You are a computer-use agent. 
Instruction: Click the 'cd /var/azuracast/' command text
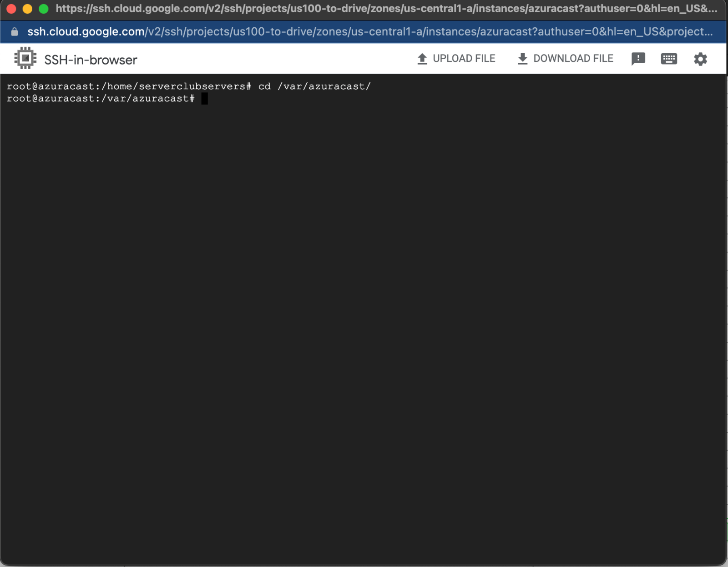[x=314, y=86]
